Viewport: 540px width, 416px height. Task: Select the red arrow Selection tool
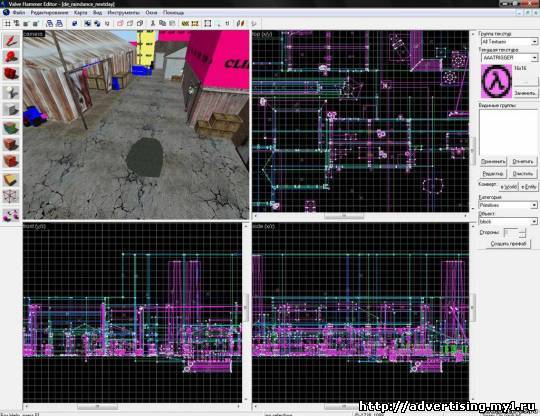tap(11, 41)
